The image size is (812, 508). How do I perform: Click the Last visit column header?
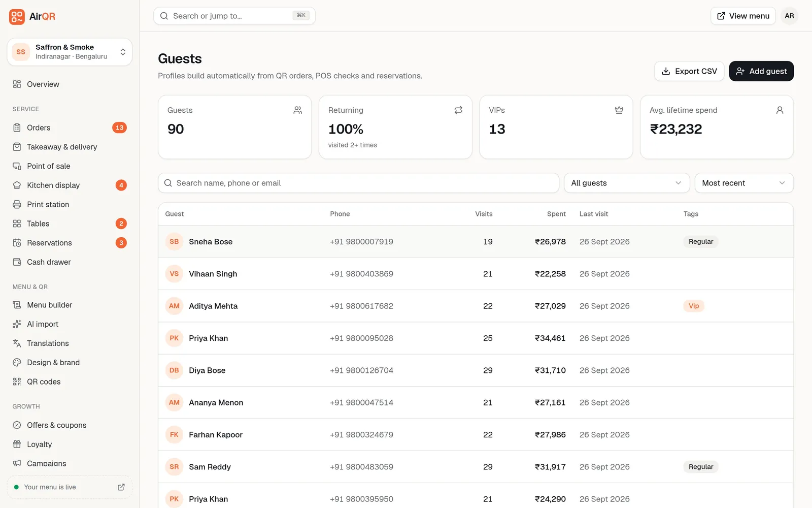point(594,214)
